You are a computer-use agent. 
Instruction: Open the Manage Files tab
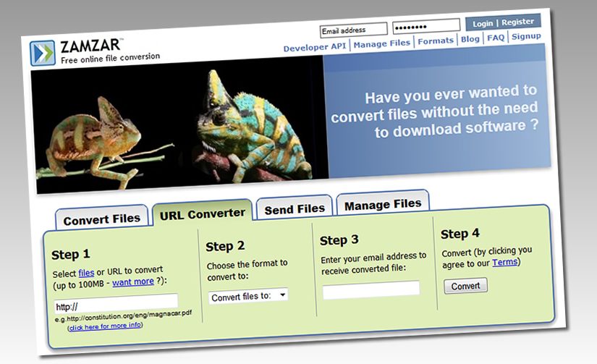(x=383, y=204)
